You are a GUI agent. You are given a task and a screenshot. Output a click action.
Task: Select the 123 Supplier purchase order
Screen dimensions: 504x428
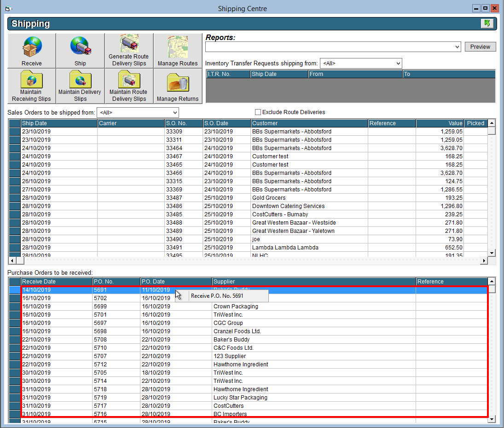[x=248, y=356]
